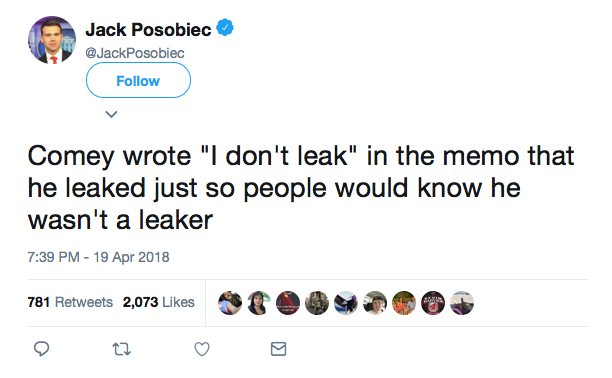
Task: Follow Jack Posobiec
Action: click(138, 80)
